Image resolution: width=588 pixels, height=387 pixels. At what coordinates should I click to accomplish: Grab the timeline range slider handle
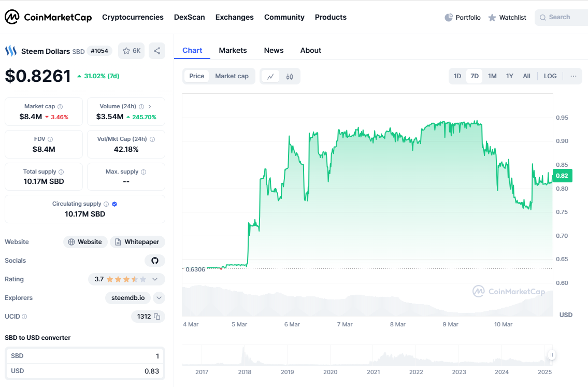pyautogui.click(x=552, y=355)
